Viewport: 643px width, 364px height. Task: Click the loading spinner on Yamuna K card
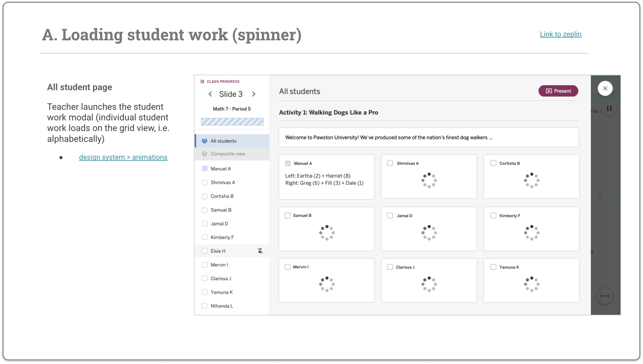(x=532, y=284)
